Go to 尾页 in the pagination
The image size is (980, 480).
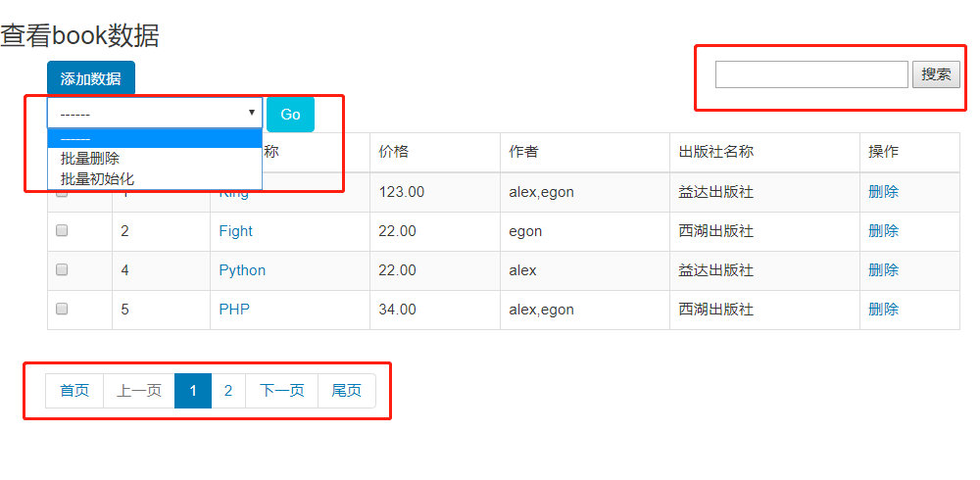pyautogui.click(x=346, y=391)
